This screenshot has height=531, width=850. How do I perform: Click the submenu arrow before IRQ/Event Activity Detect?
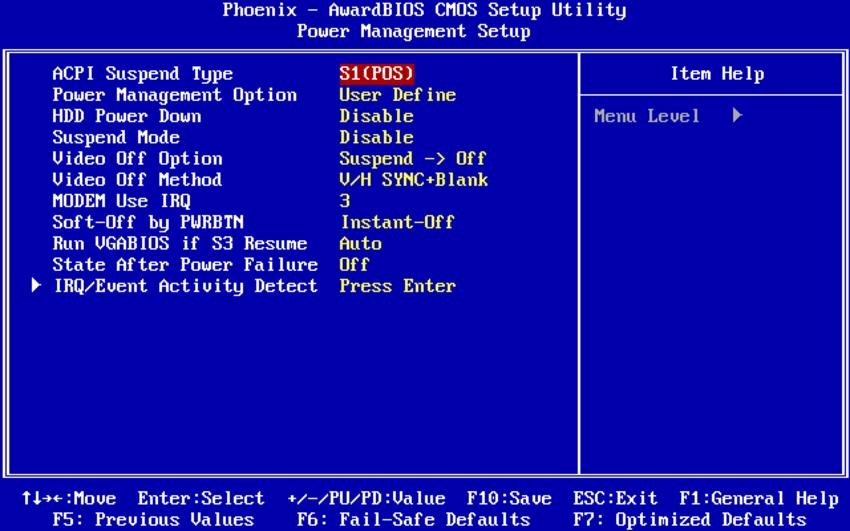[x=36, y=285]
